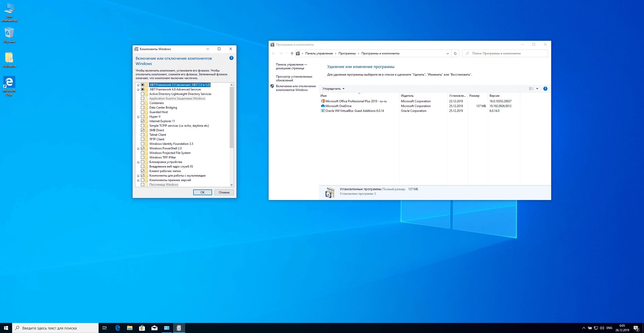
Task: Uncheck Internet Explorer 11 checkbox
Action: pos(143,121)
